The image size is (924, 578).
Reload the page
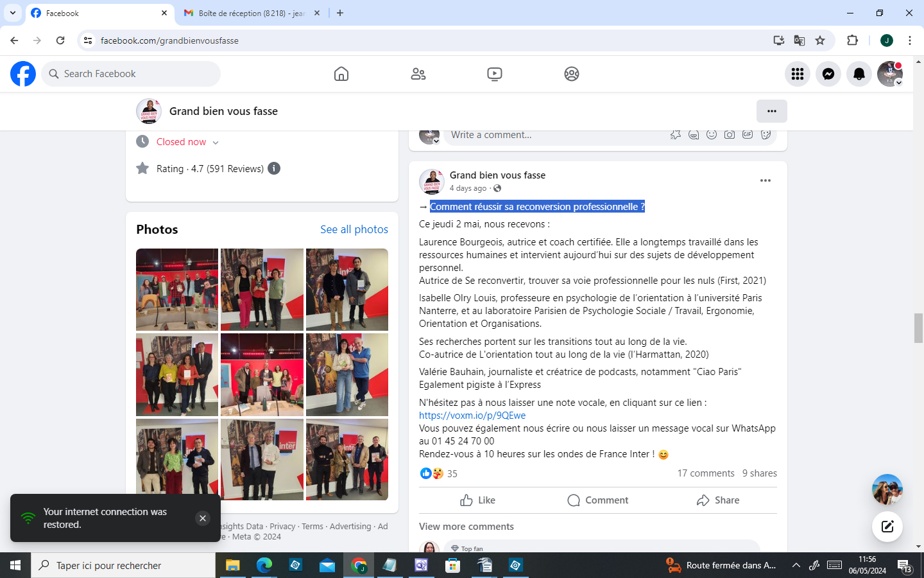pyautogui.click(x=60, y=40)
